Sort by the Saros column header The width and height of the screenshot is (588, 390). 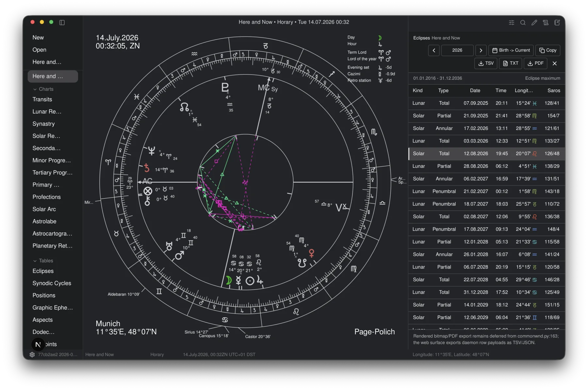pos(554,90)
